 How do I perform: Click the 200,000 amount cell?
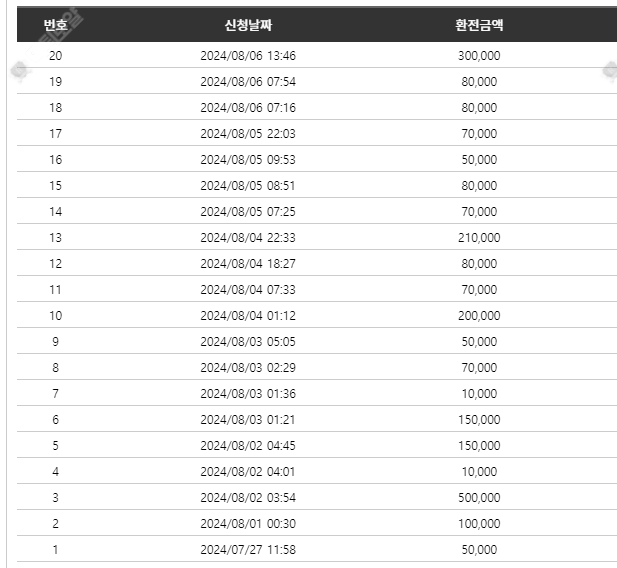coord(479,315)
